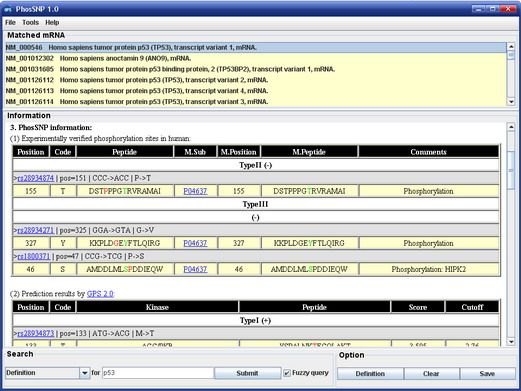Select the NM_001031685 p53 binding protein row

point(255,69)
